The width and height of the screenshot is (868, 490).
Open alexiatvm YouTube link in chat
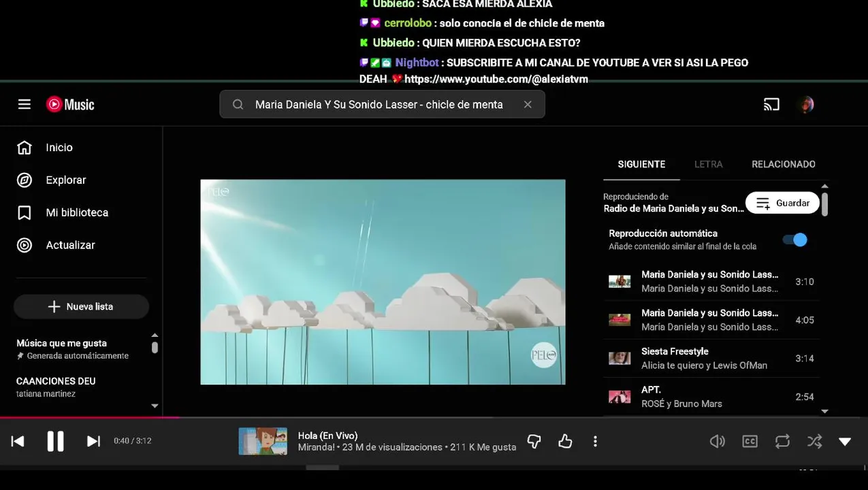[x=496, y=79]
